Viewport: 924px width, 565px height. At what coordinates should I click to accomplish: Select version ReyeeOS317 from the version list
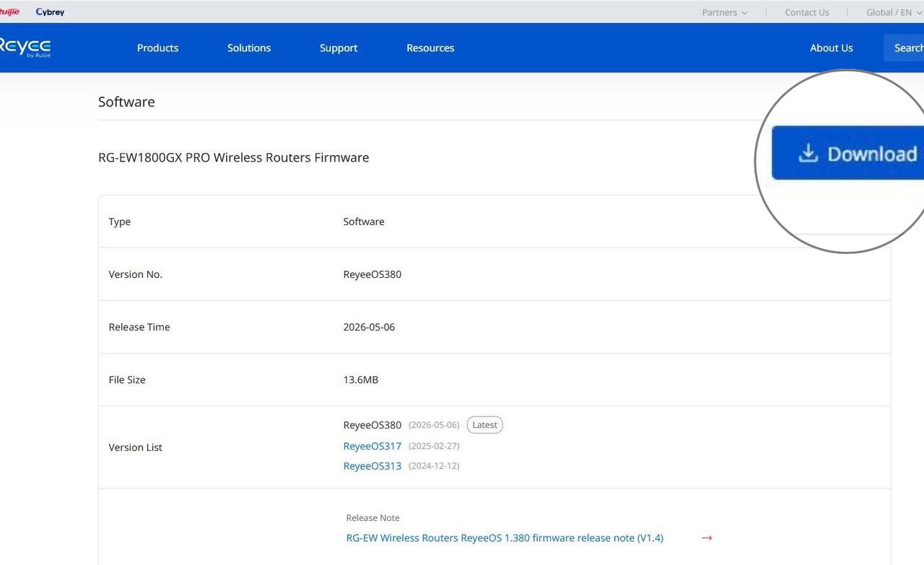click(x=372, y=446)
